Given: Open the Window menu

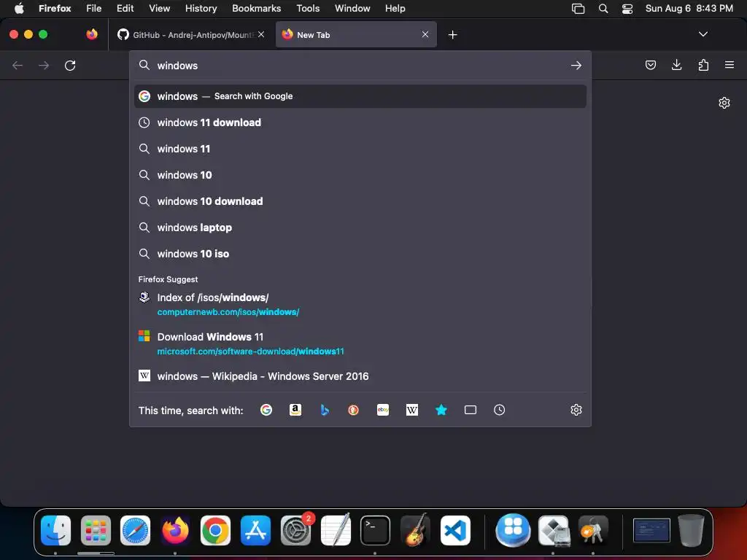Looking at the screenshot, I should click(x=352, y=9).
